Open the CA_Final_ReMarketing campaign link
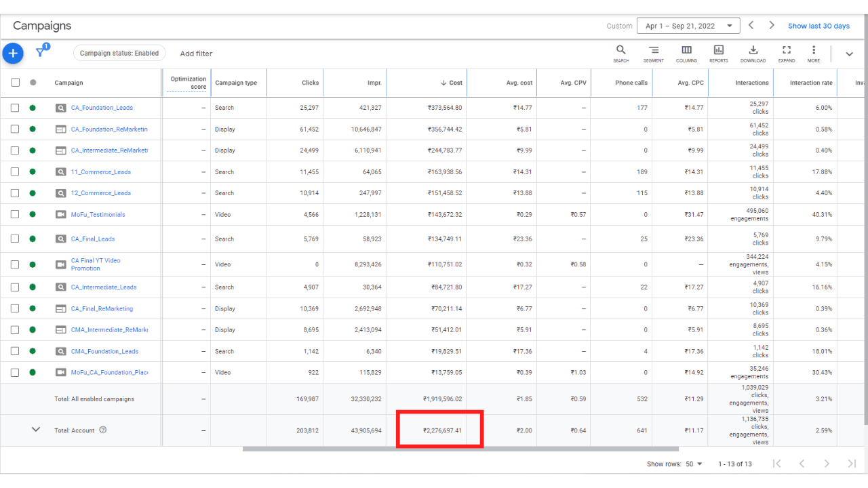This screenshot has height=488, width=868. 102,309
